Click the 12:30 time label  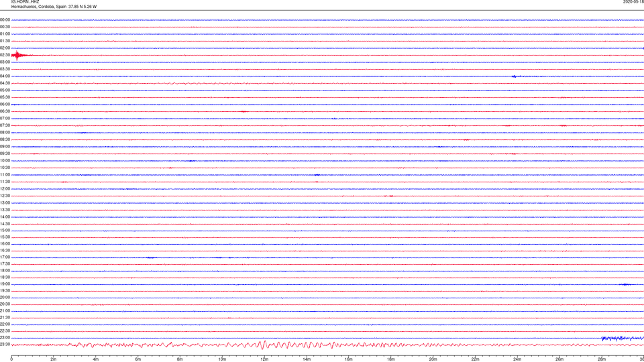[5, 196]
